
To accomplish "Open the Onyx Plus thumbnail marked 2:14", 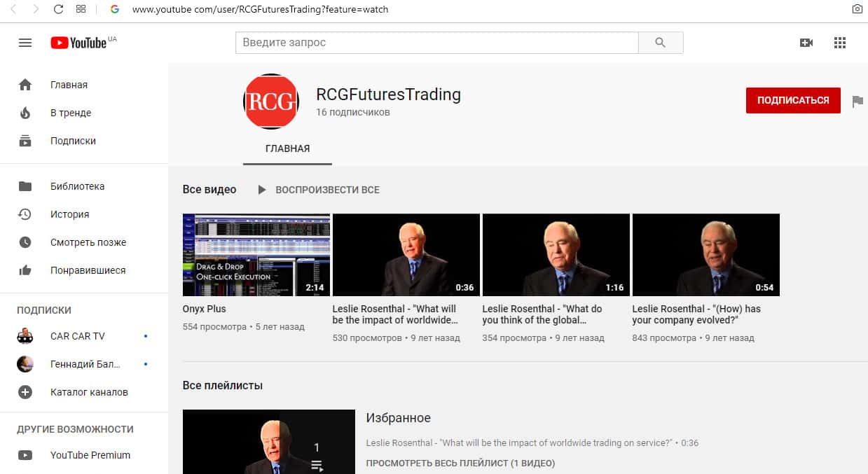I will click(x=256, y=255).
